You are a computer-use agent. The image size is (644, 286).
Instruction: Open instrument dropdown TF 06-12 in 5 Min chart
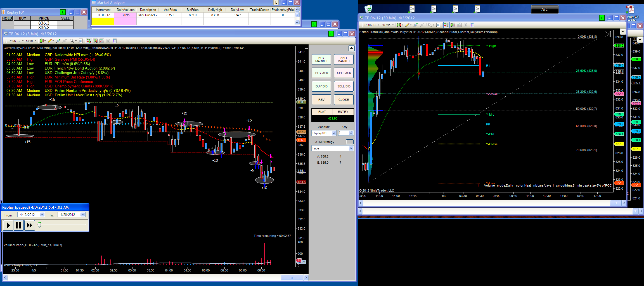pos(16,41)
